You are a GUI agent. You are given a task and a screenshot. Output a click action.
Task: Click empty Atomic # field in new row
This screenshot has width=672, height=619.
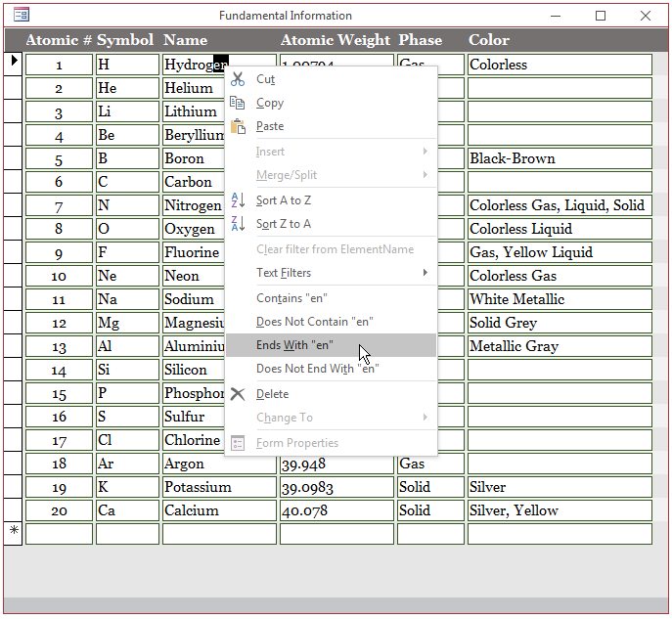pyautogui.click(x=59, y=534)
